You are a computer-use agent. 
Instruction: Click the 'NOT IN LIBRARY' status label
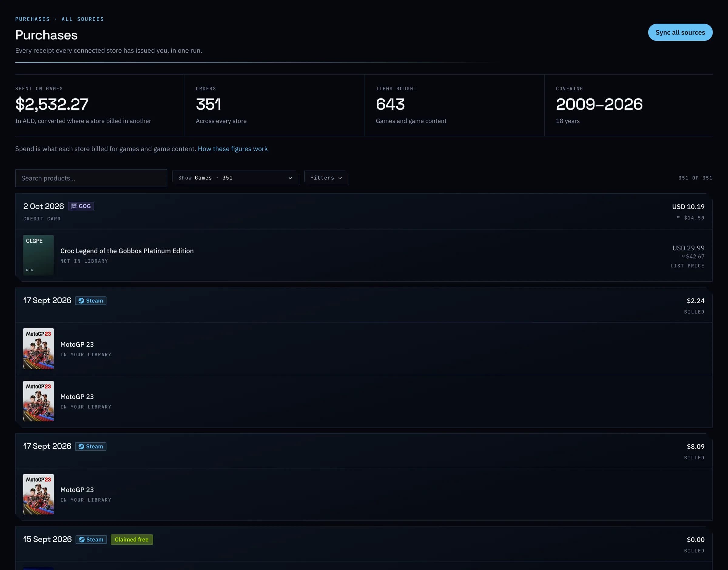84,261
